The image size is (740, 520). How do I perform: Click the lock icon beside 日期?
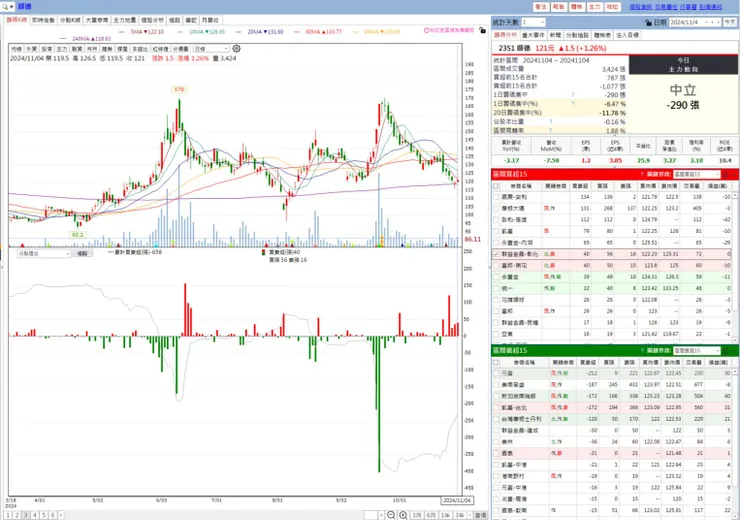(648, 22)
